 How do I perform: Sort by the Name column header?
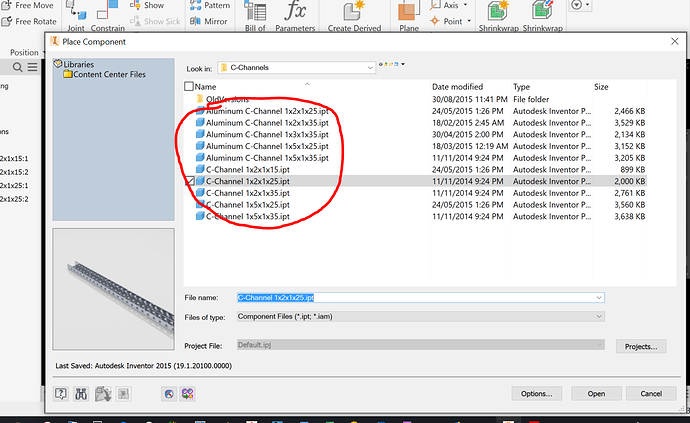click(x=206, y=87)
